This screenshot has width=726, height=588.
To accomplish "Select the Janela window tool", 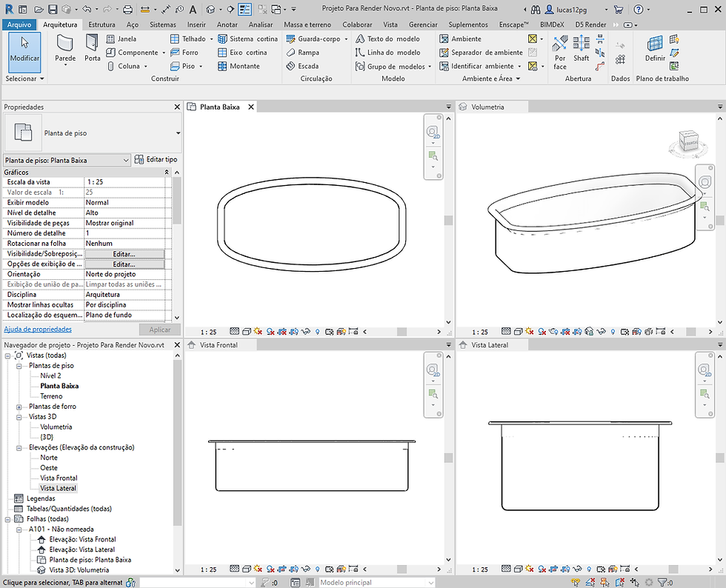I will 121,39.
